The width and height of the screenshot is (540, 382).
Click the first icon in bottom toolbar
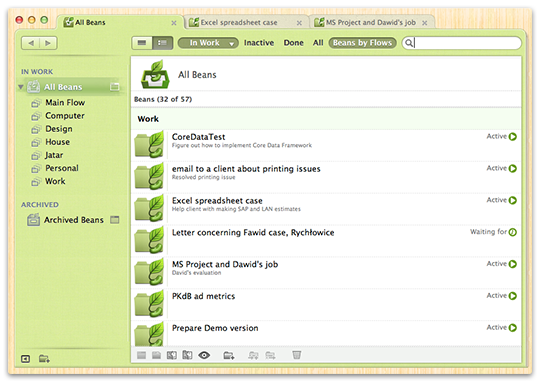tap(141, 355)
